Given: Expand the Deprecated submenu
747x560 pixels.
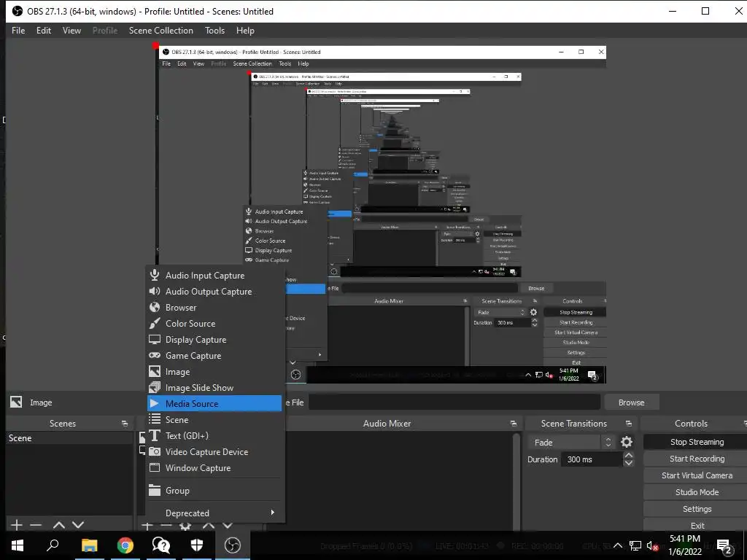Looking at the screenshot, I should (x=214, y=513).
